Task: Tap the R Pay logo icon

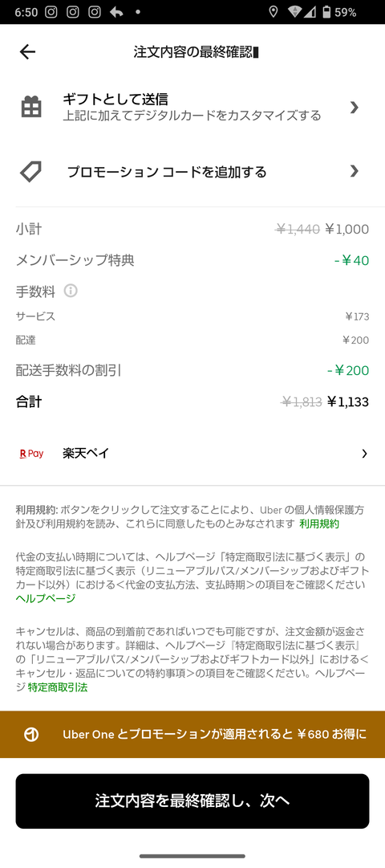Action: [x=31, y=454]
